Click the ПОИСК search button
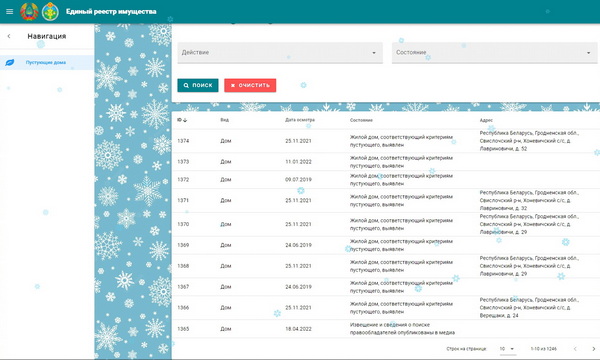This screenshot has width=600, height=360. [x=198, y=85]
